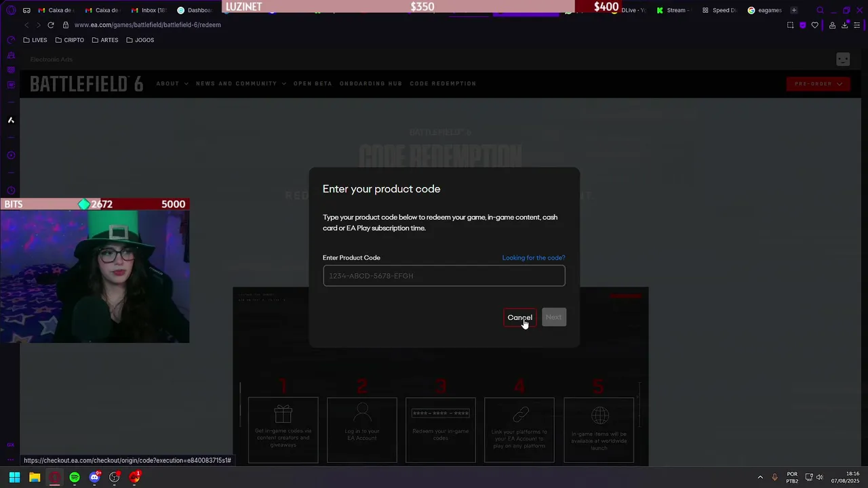Reload the current page
This screenshot has height=488, width=868.
click(50, 25)
